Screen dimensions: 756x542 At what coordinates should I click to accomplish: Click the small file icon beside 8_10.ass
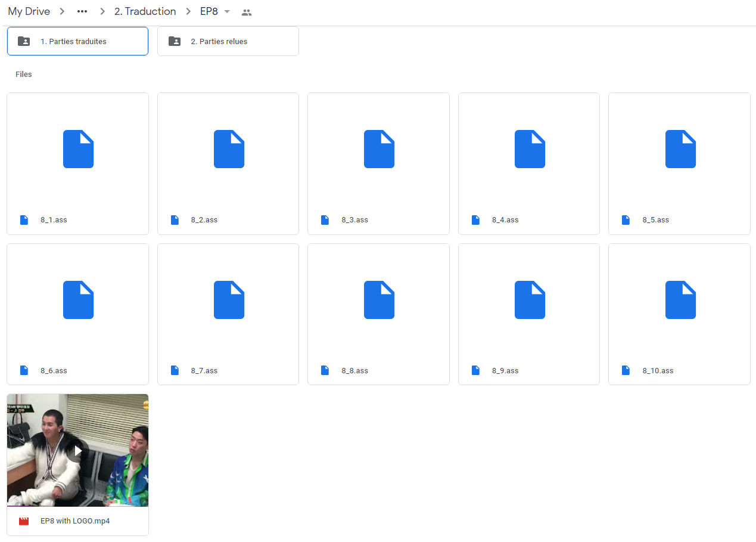click(626, 371)
